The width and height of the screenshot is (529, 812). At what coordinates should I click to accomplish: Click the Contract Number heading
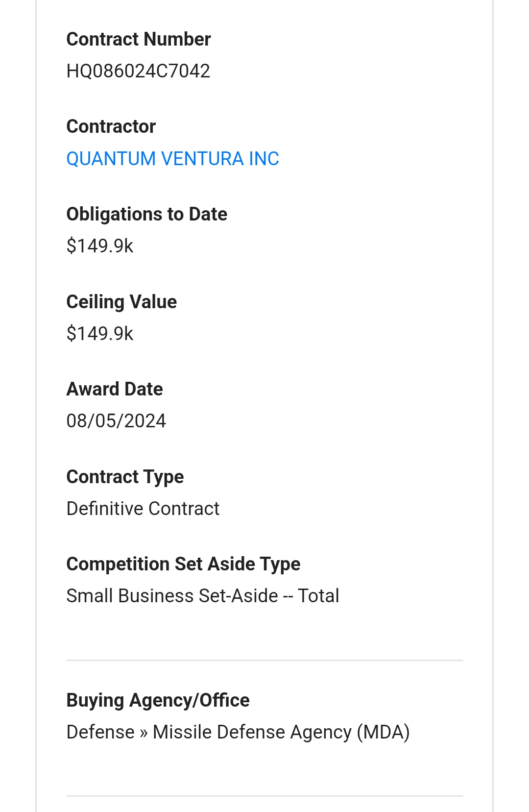pos(139,39)
